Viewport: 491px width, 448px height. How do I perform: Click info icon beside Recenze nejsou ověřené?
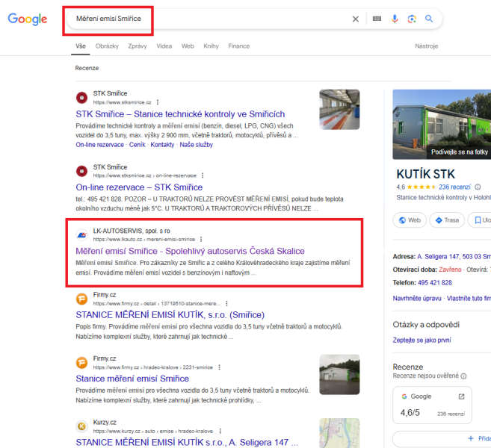464,376
